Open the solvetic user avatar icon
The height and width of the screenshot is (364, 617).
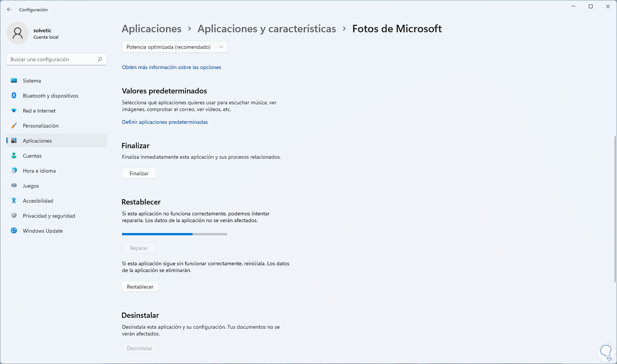pos(18,33)
